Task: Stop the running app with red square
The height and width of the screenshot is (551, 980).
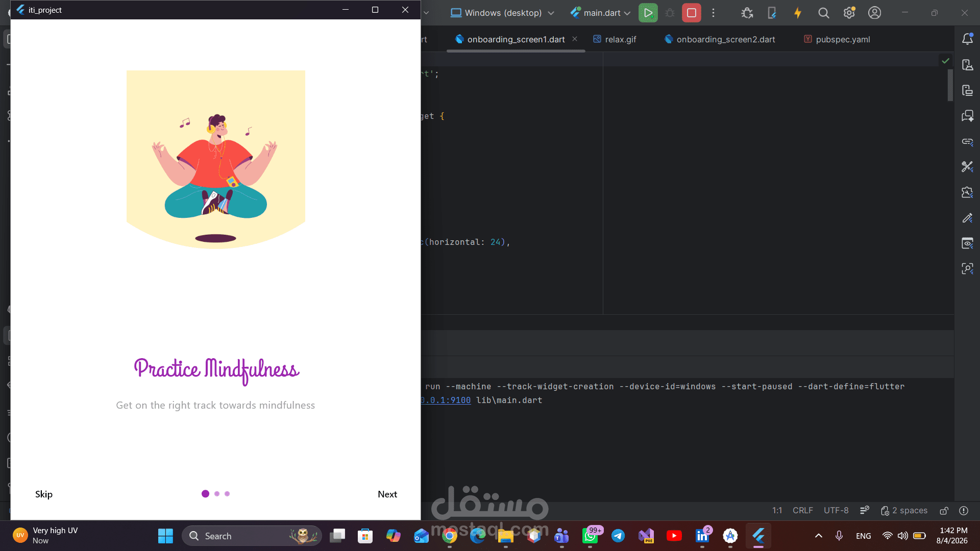Action: (692, 13)
